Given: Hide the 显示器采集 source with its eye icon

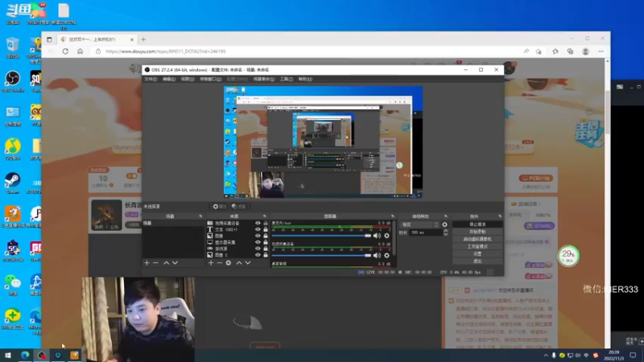Looking at the screenshot, I should click(x=258, y=242).
